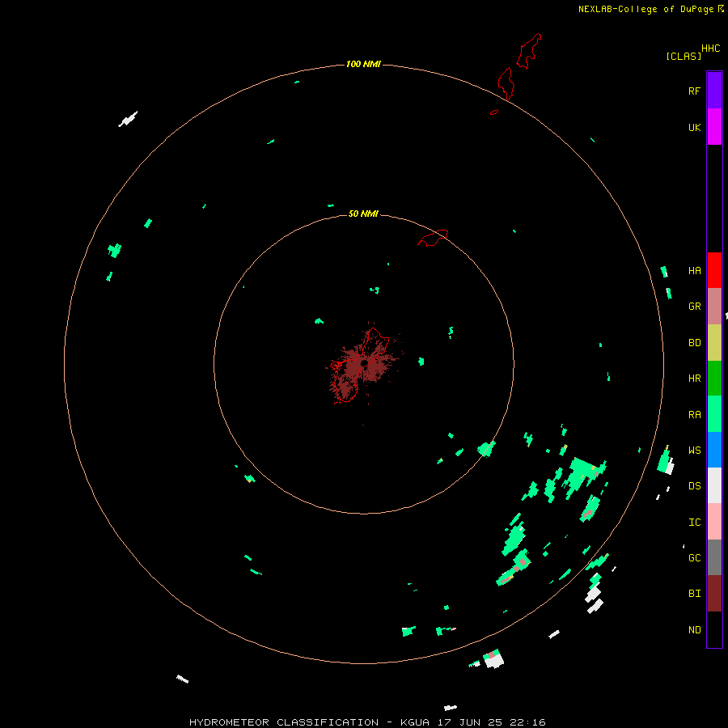Click the UK legend label
Image resolution: width=728 pixels, height=728 pixels.
coord(694,127)
